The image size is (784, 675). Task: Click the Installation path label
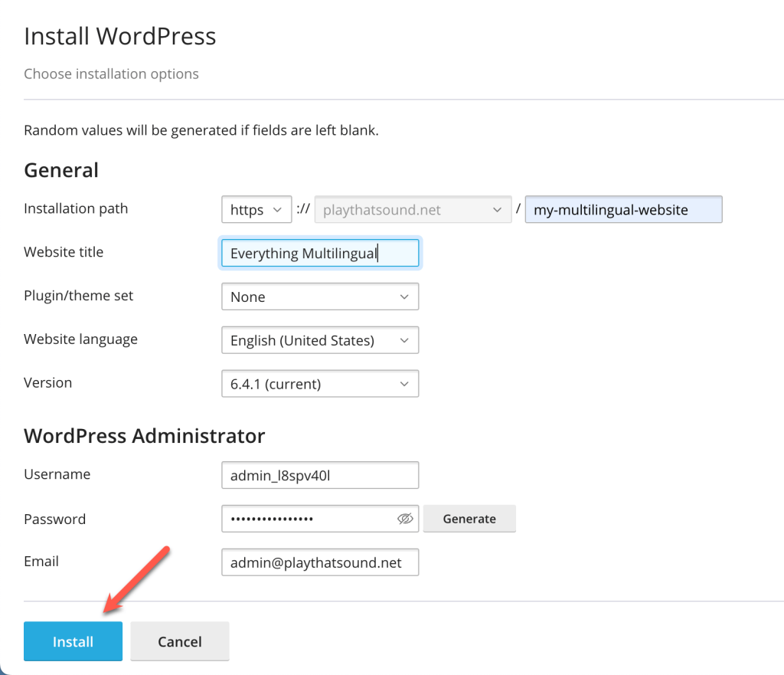point(76,208)
